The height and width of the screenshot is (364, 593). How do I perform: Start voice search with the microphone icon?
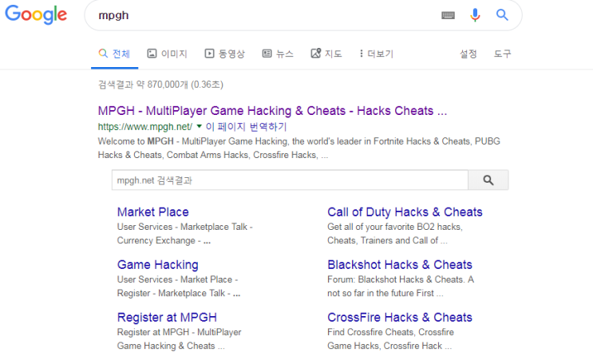pyautogui.click(x=475, y=15)
